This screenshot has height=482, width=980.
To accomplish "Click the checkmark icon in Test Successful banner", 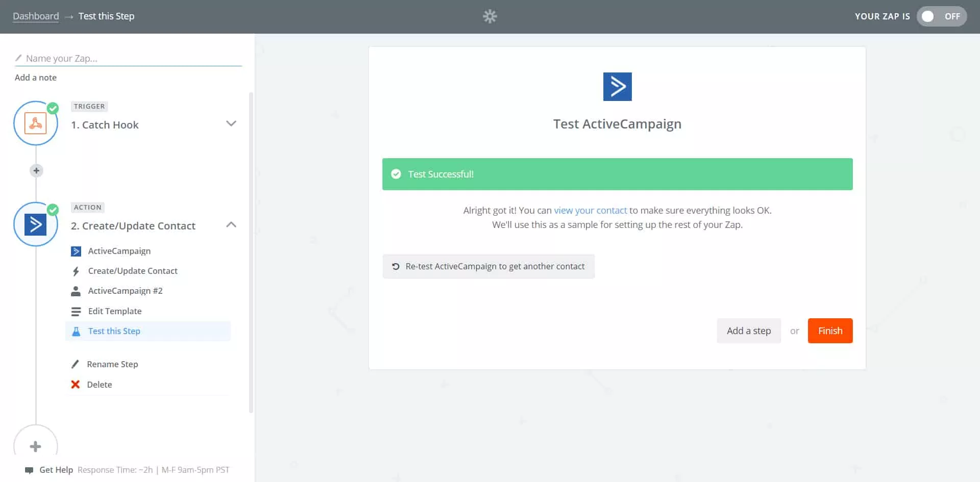I will 396,174.
